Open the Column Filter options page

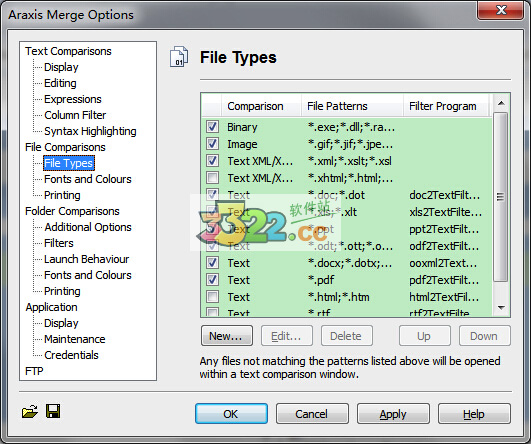[x=75, y=115]
